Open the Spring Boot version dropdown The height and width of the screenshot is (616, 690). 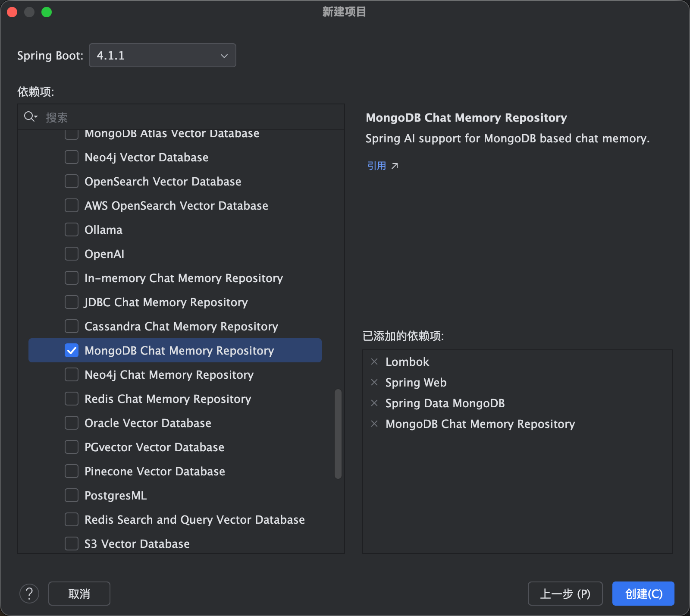[x=163, y=55]
